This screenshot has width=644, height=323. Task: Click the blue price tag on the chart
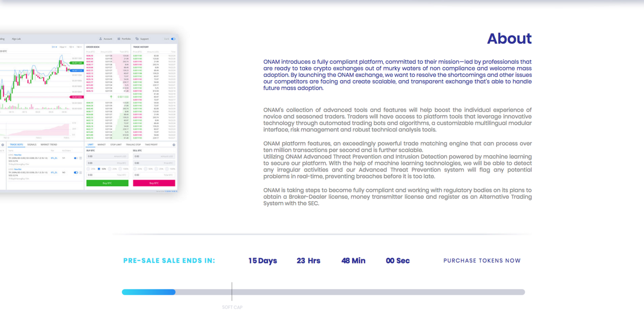[76, 70]
